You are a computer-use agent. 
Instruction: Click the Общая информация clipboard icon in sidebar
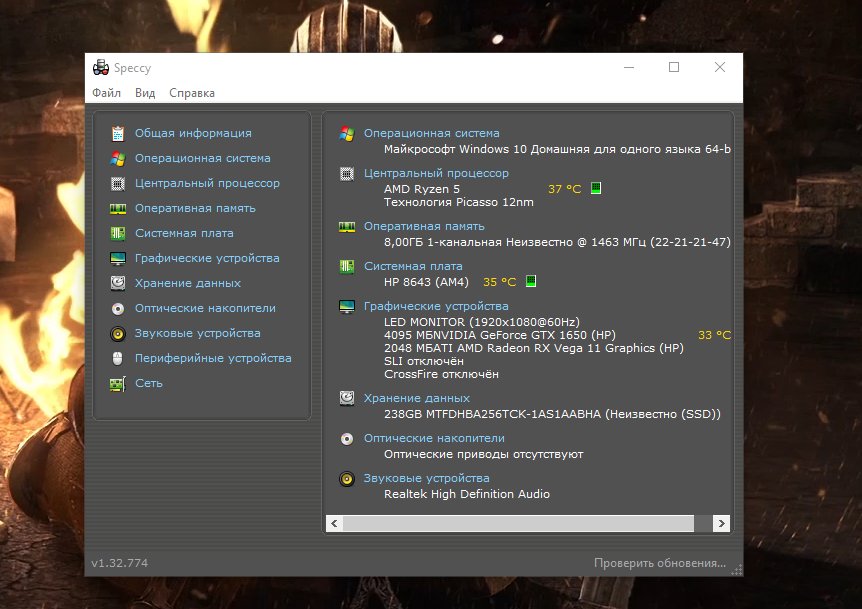tap(118, 134)
